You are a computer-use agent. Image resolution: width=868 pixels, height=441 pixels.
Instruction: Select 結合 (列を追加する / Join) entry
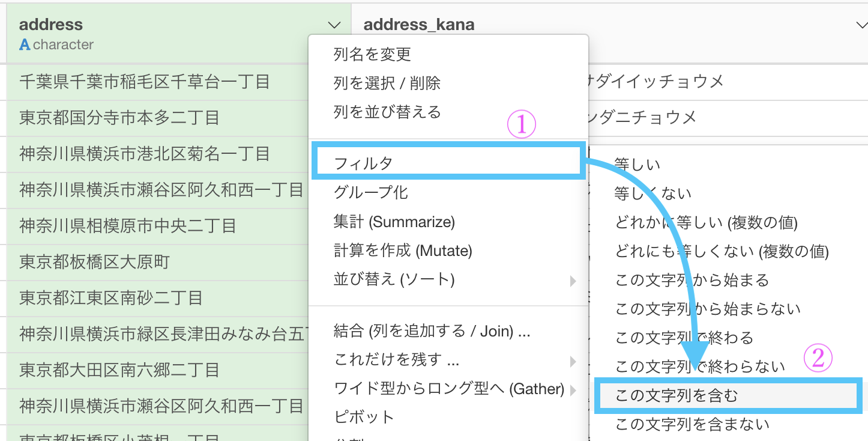[432, 331]
